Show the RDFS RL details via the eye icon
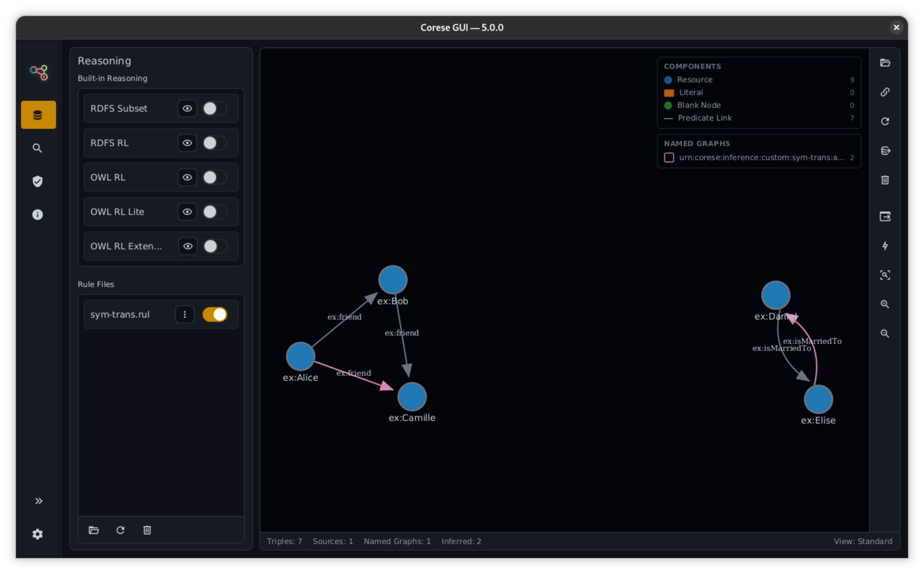Image resolution: width=924 pixels, height=574 pixels. (187, 143)
